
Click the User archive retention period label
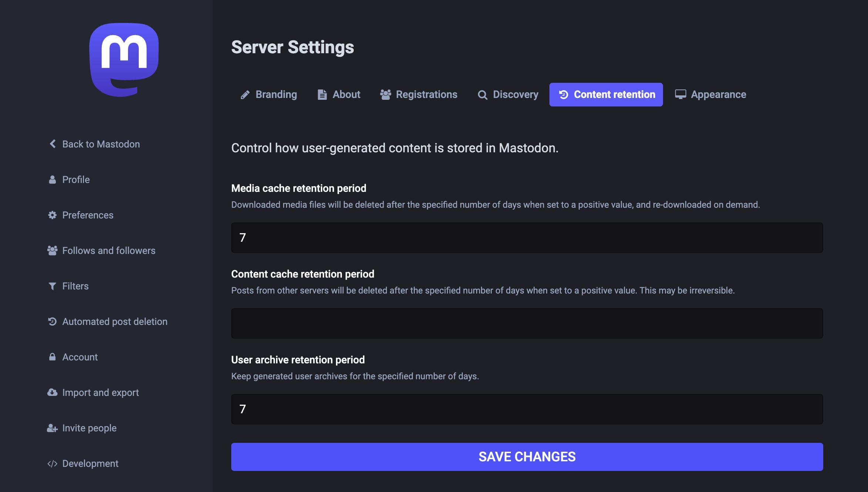coord(298,360)
